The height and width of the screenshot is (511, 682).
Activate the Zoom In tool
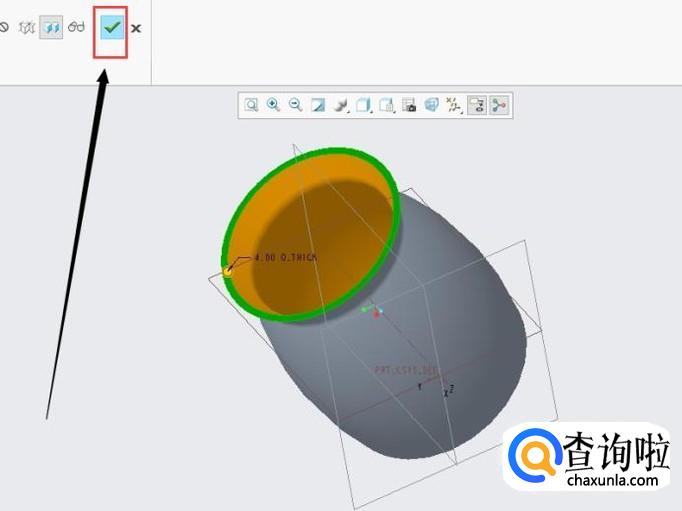(x=273, y=105)
